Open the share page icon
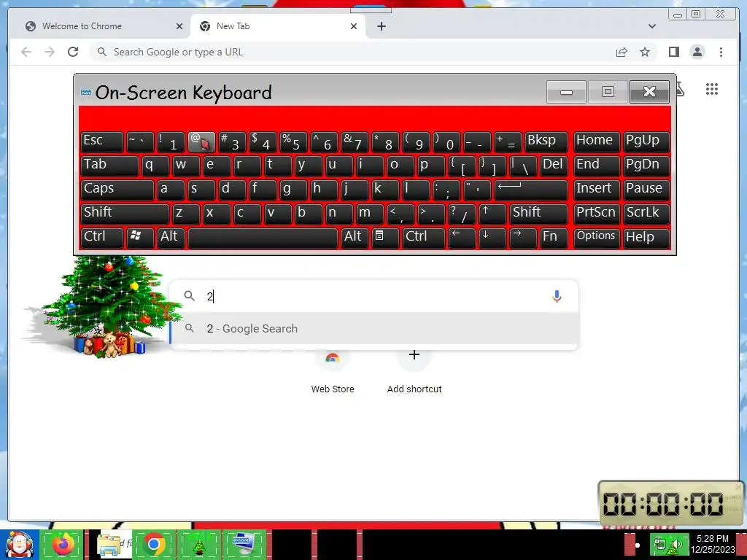This screenshot has height=560, width=747. coord(622,52)
